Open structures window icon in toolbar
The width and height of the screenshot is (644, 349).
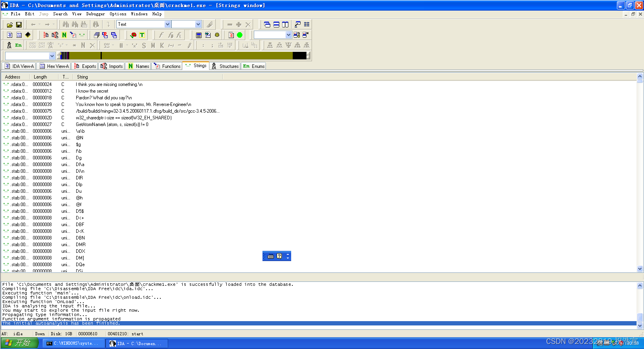tap(9, 45)
